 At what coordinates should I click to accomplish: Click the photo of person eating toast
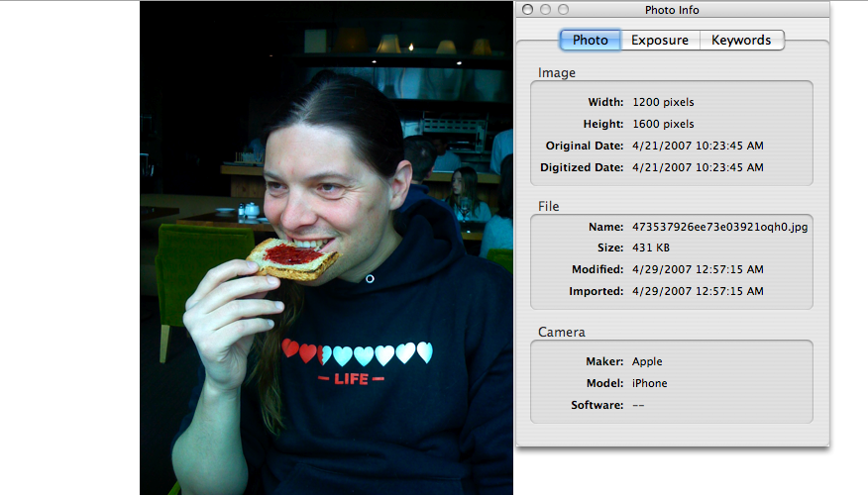(326, 247)
